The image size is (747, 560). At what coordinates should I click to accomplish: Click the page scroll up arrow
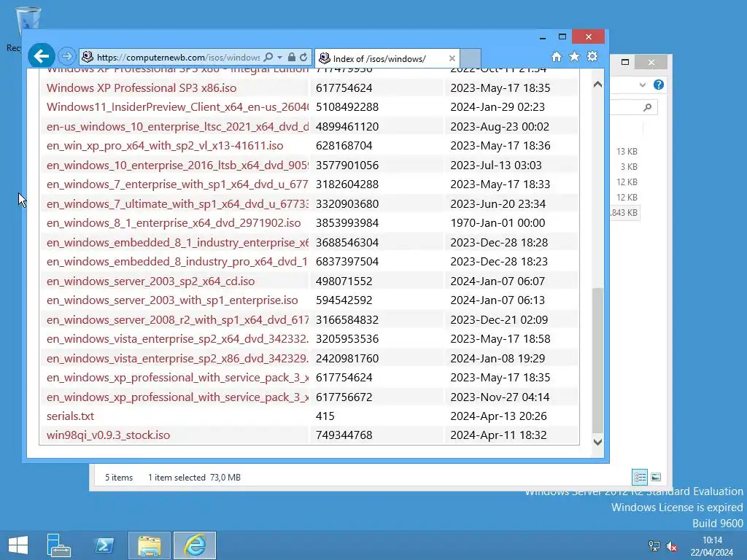click(597, 85)
